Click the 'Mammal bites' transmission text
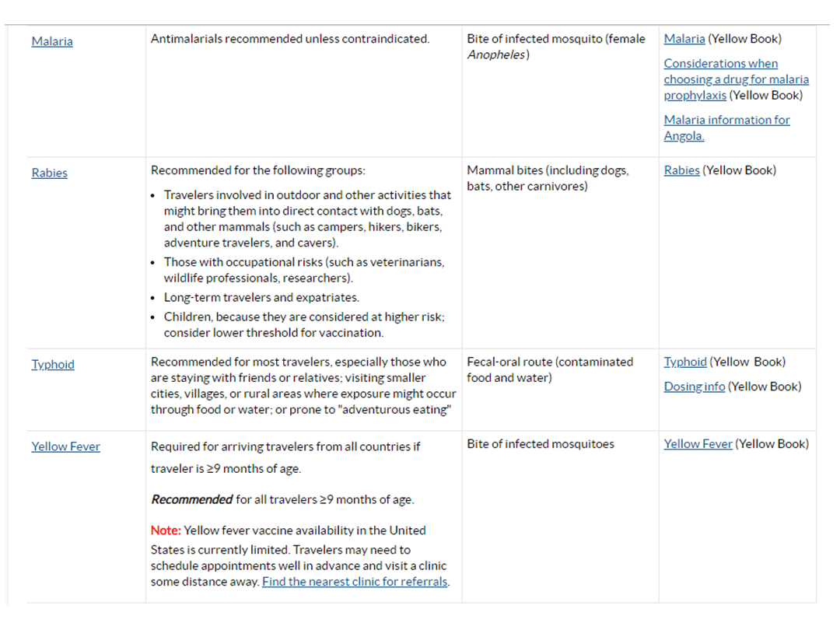The height and width of the screenshot is (630, 840). click(x=548, y=170)
